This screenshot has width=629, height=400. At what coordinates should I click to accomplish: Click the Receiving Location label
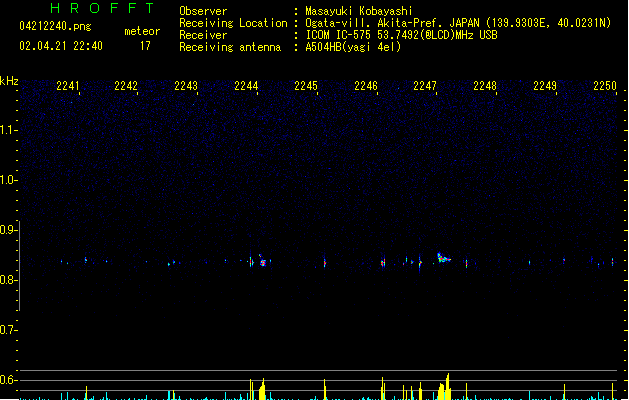click(x=233, y=23)
